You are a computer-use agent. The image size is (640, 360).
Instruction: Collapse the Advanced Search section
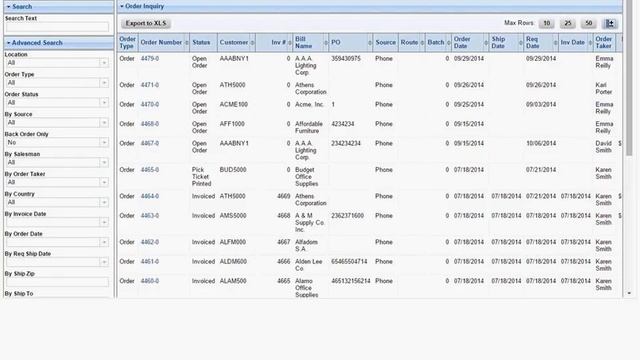tap(59, 42)
